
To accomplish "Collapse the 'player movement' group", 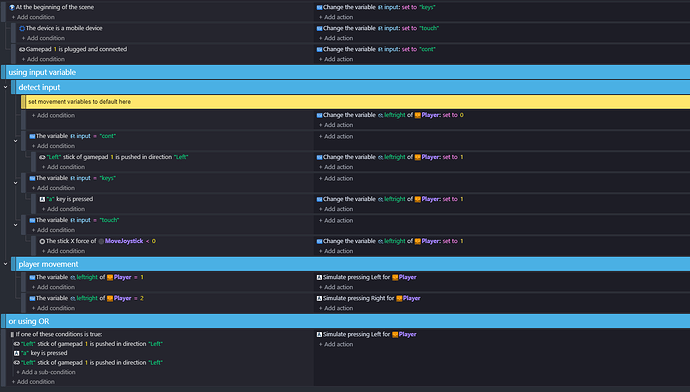I will 6,264.
